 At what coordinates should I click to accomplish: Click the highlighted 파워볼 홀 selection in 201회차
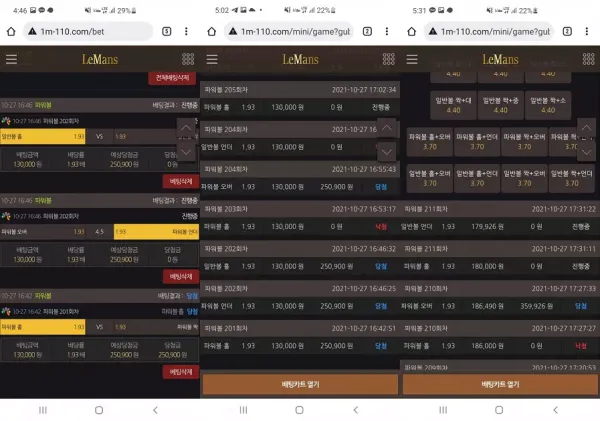tap(43, 327)
